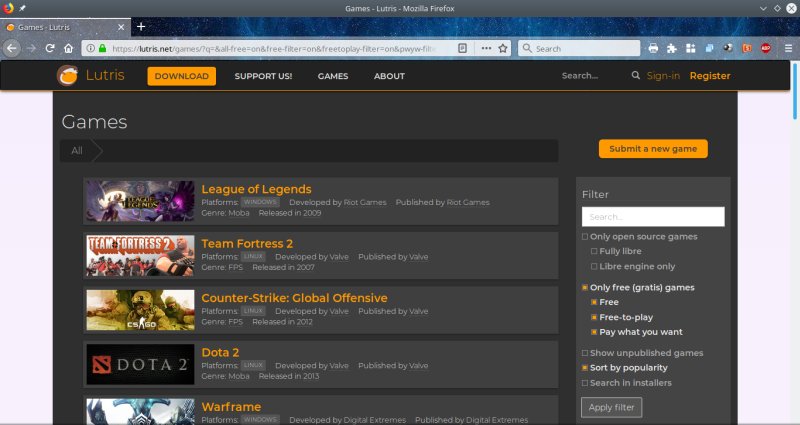Click the Lutris header Search... field
This screenshot has width=800, height=425.
[x=592, y=76]
